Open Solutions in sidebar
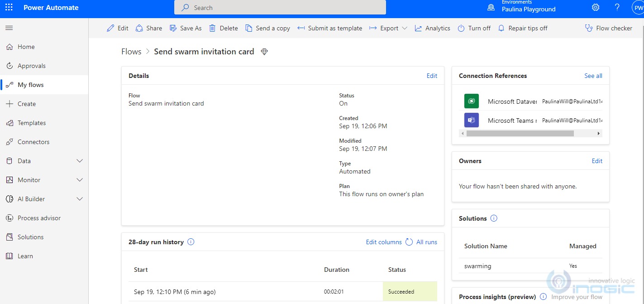 (x=44, y=237)
